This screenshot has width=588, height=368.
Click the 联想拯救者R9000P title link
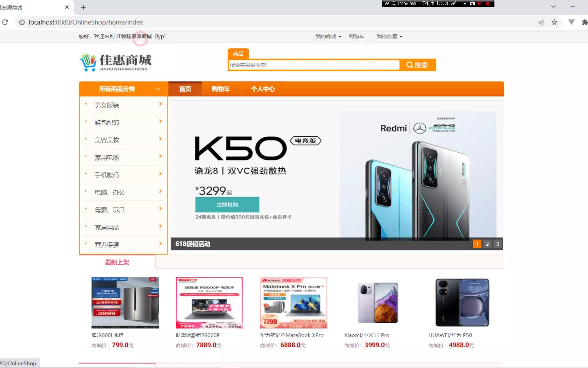click(198, 335)
